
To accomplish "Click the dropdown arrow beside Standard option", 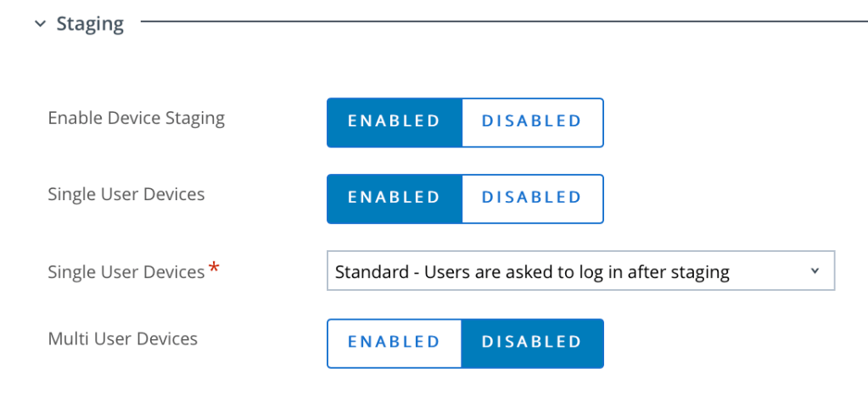I will click(815, 271).
